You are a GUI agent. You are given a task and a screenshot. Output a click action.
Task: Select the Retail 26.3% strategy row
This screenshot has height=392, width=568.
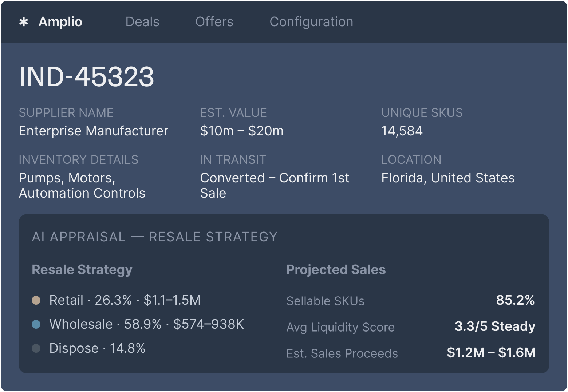tap(125, 300)
